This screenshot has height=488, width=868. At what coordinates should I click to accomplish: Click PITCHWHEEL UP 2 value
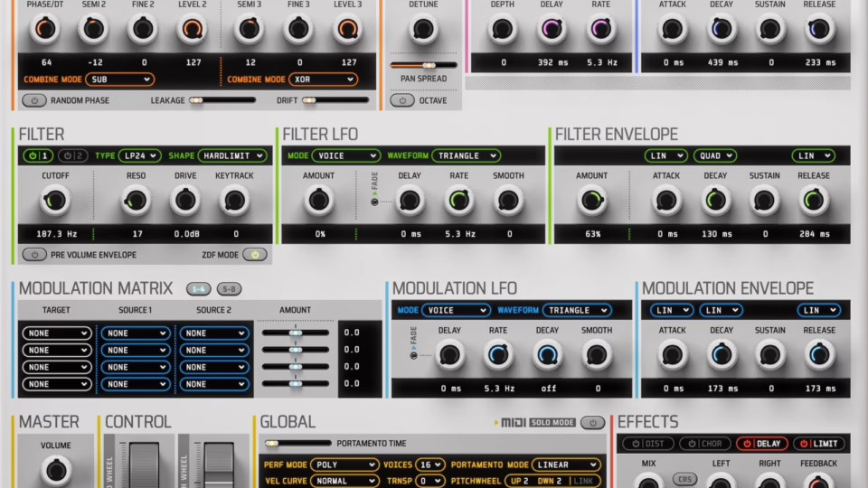[x=519, y=481]
